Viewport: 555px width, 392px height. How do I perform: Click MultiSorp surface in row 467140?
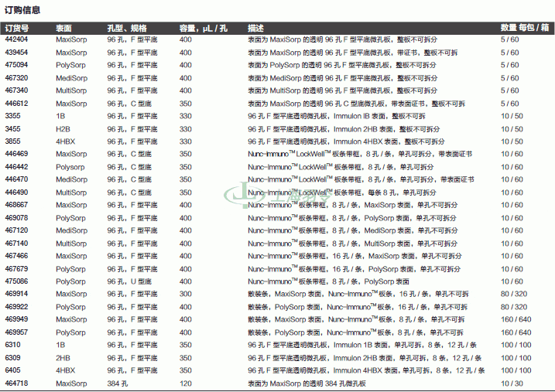(71, 244)
